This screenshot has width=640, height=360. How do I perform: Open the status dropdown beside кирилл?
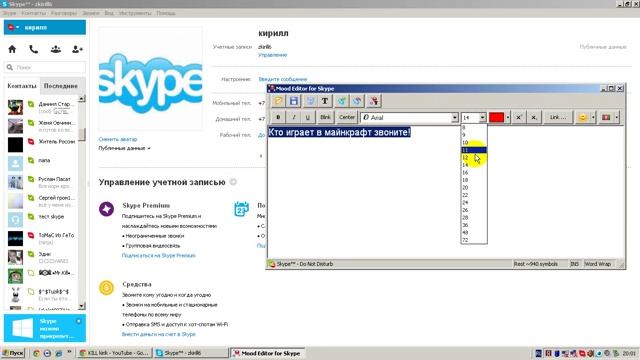click(x=13, y=27)
